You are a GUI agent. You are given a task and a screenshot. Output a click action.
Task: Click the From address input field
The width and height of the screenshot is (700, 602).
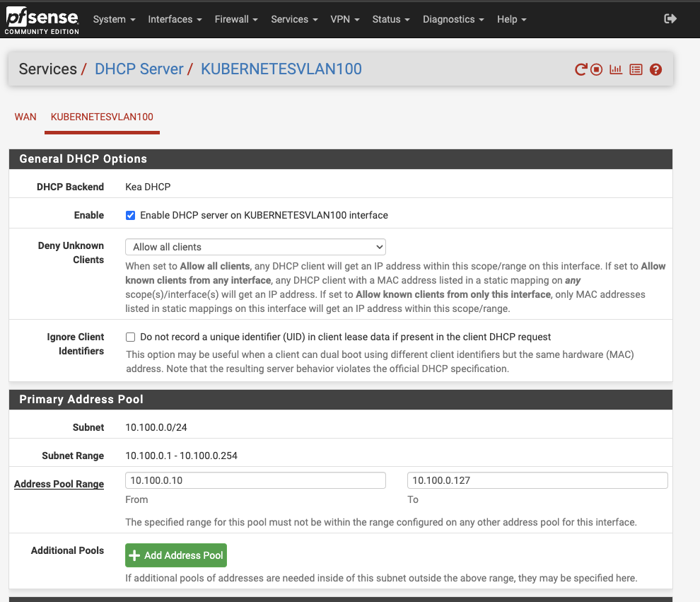pyautogui.click(x=255, y=480)
